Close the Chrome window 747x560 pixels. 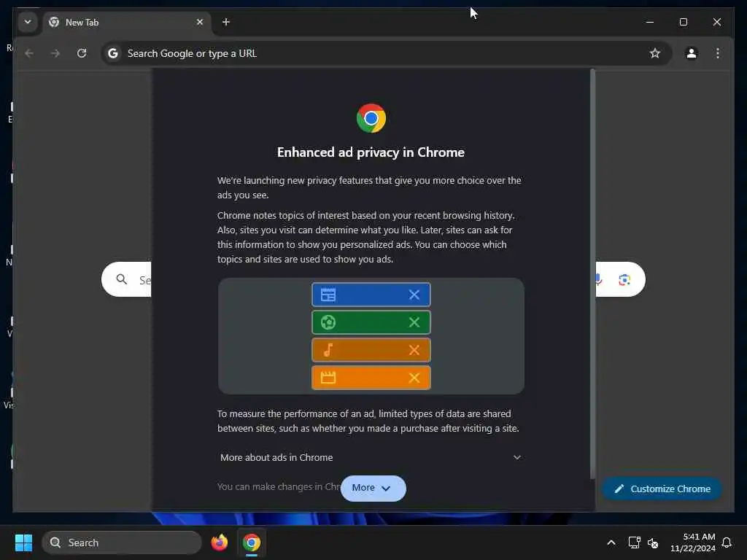pyautogui.click(x=716, y=22)
